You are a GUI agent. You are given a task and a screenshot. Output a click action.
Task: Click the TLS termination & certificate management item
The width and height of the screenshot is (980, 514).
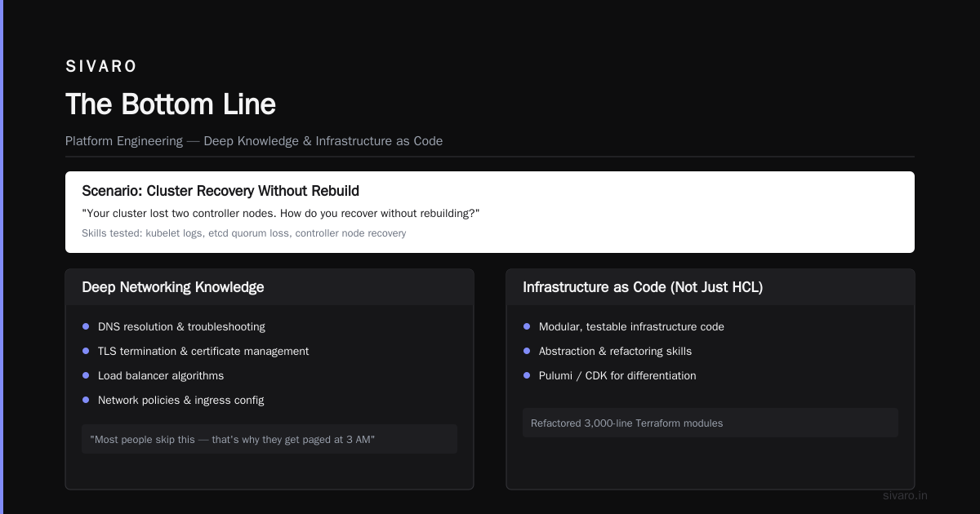203,352
